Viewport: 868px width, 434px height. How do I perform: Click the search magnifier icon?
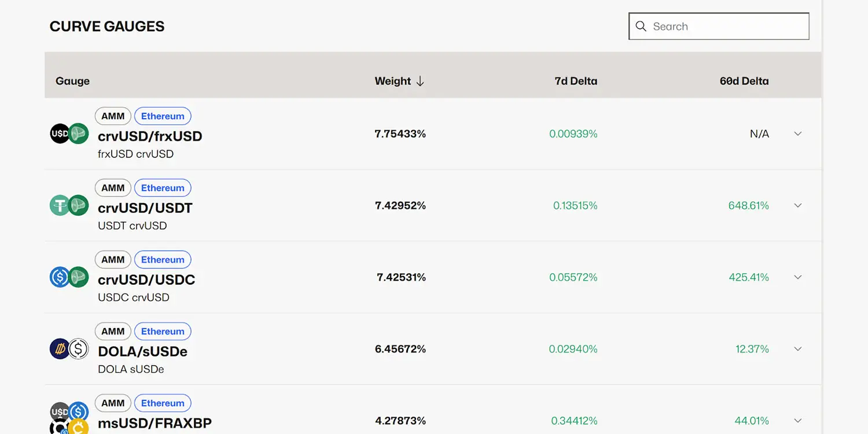click(641, 26)
